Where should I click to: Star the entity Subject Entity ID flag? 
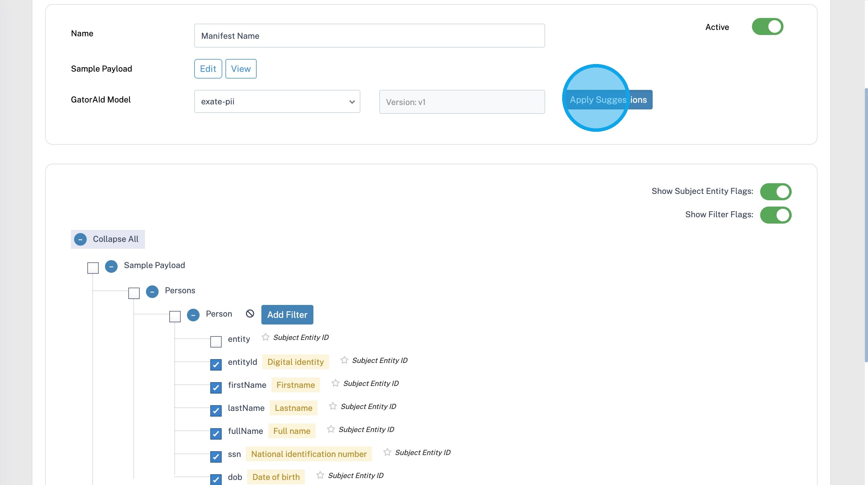point(265,337)
